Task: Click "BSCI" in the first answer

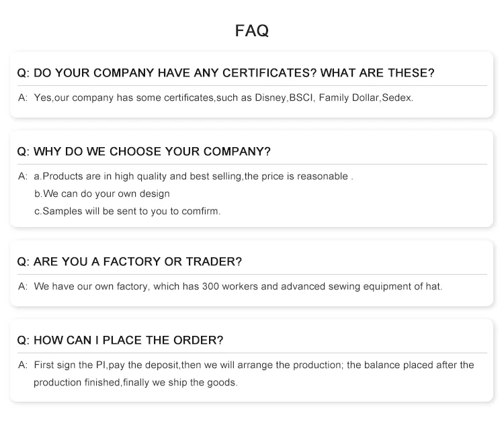Action: point(301,97)
